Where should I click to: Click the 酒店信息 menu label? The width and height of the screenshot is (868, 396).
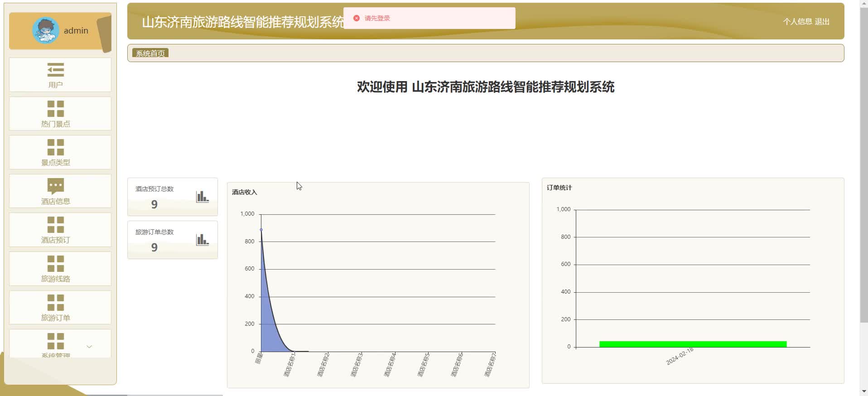[56, 201]
